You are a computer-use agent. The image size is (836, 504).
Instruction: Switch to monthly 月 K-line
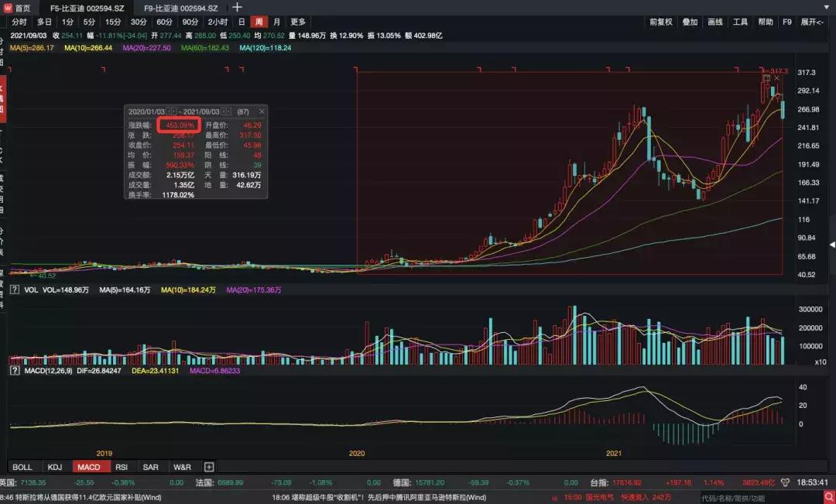276,22
